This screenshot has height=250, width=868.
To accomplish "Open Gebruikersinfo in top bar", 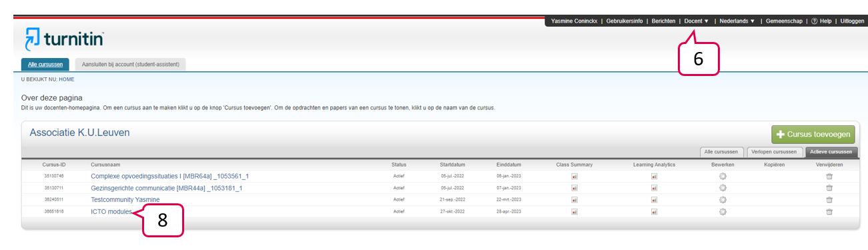I will [x=624, y=21].
